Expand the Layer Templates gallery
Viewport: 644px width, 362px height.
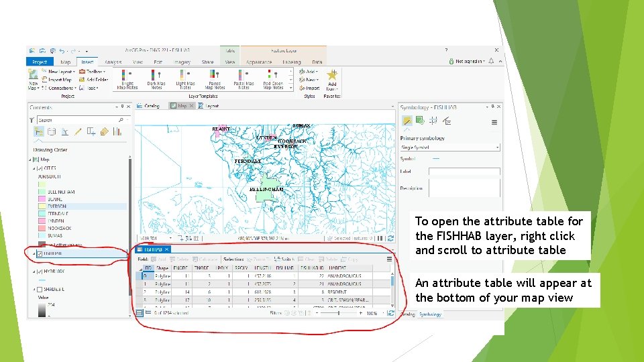click(290, 88)
